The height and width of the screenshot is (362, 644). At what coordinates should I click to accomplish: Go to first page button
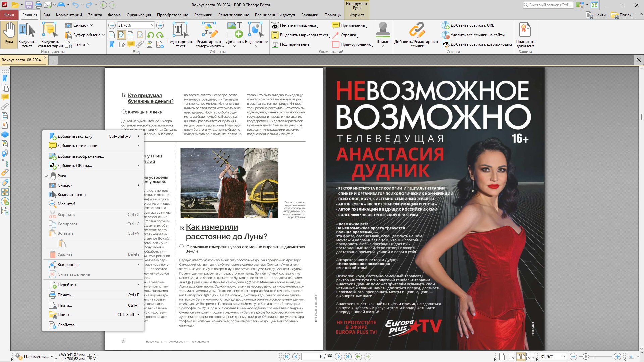[287, 357]
